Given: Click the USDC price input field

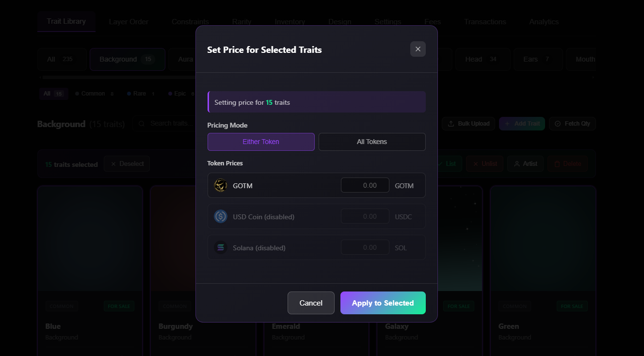Looking at the screenshot, I should pos(365,216).
